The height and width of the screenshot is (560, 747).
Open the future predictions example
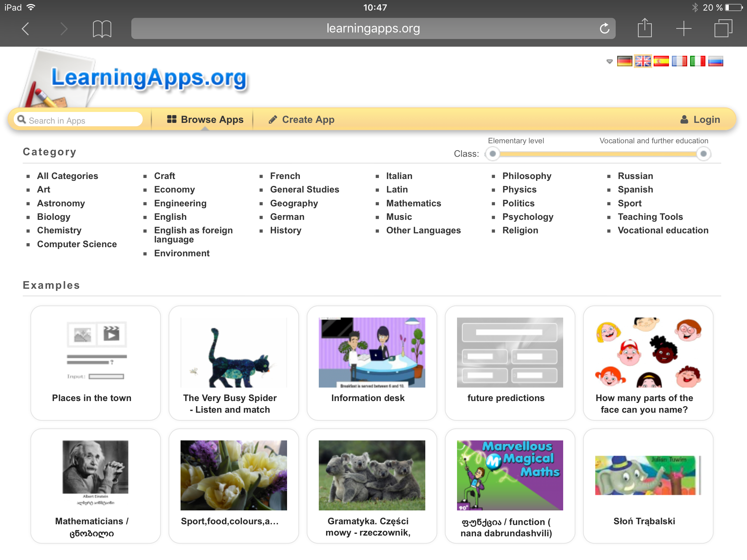(510, 363)
